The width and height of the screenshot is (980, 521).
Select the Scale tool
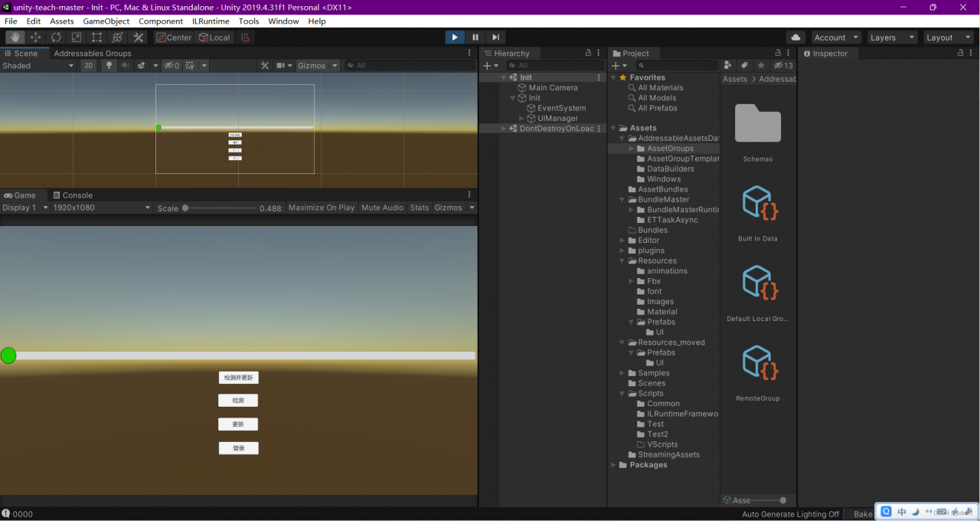click(77, 38)
